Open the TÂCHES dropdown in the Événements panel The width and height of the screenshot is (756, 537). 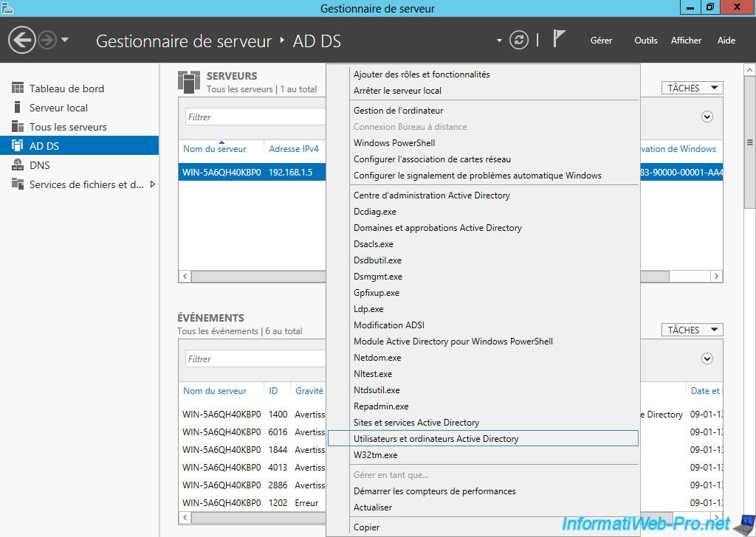[691, 330]
